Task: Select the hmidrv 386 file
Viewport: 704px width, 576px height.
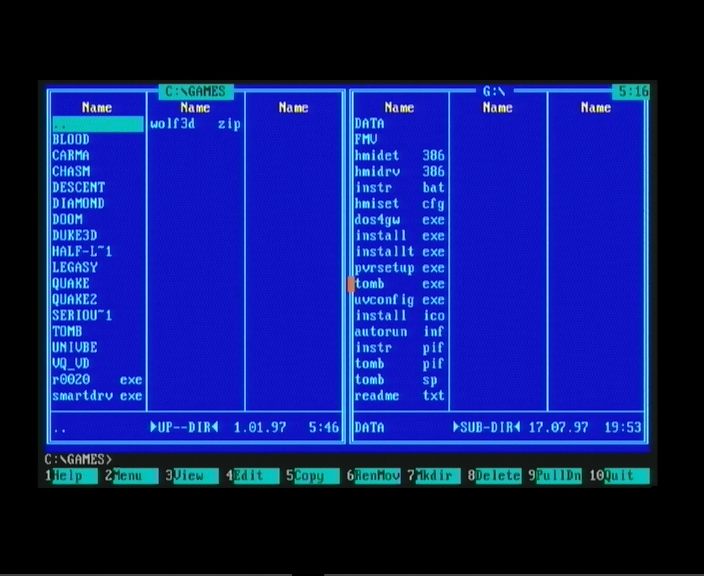Action: [x=400, y=171]
